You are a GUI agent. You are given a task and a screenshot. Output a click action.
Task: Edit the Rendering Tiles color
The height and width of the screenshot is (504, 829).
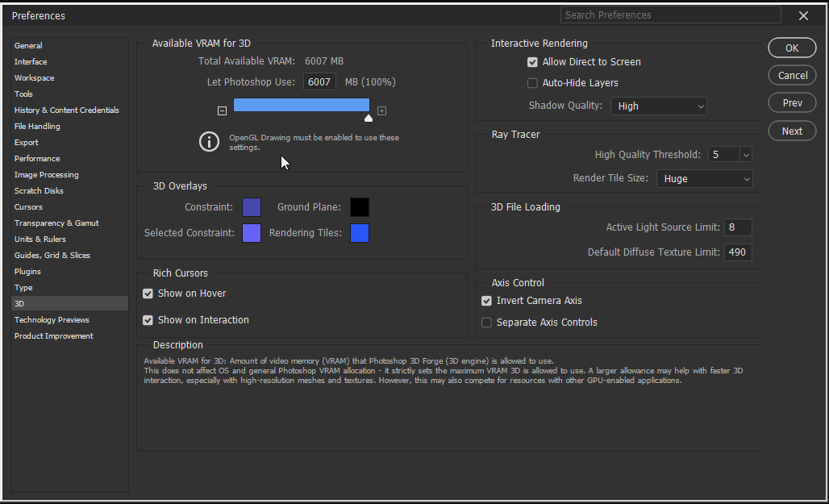click(360, 233)
